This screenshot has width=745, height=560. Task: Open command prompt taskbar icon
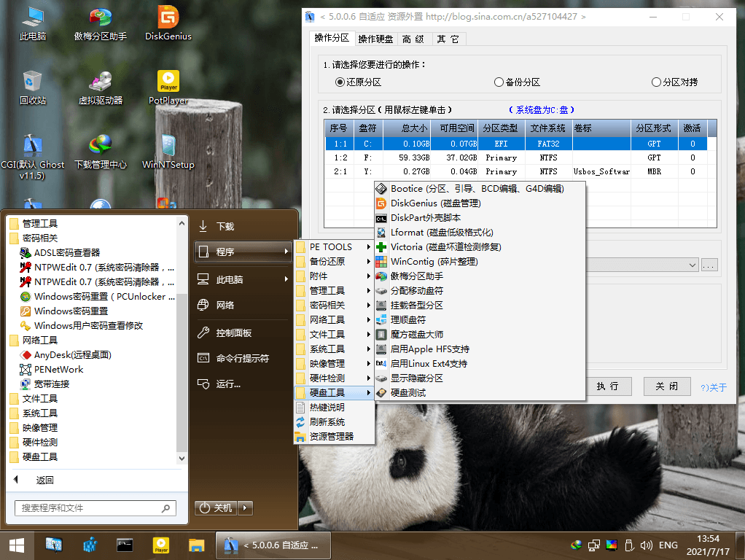[125, 545]
